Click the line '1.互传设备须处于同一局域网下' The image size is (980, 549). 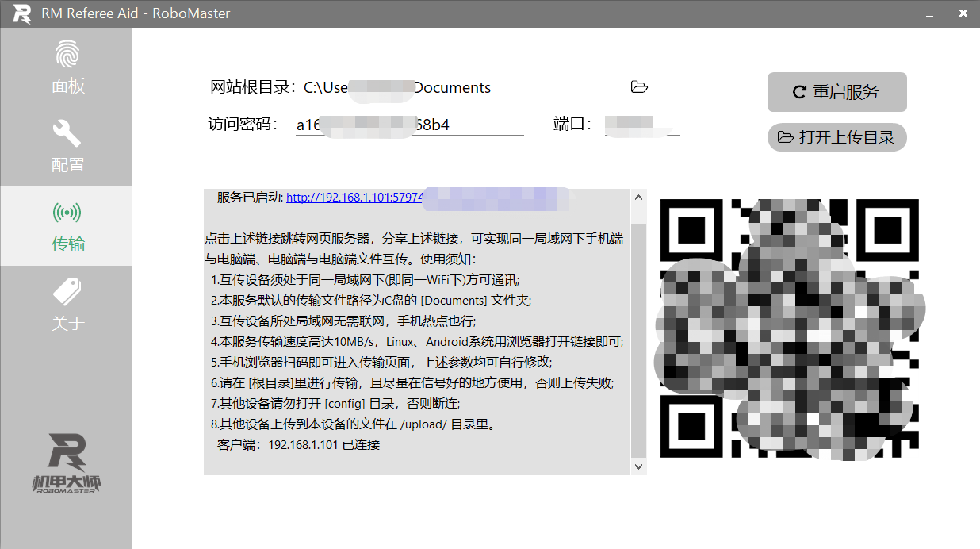point(366,279)
